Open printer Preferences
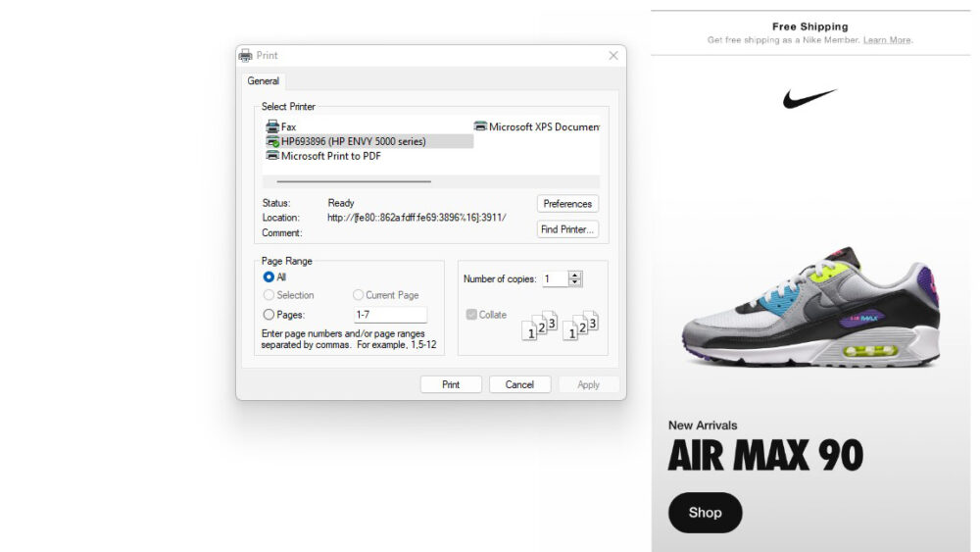The height and width of the screenshot is (552, 980). pos(567,204)
